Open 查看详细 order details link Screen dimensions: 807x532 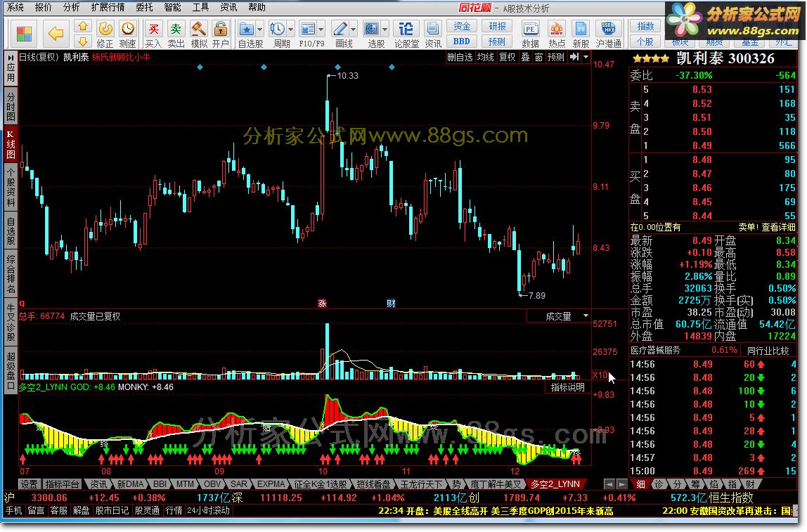(778, 227)
